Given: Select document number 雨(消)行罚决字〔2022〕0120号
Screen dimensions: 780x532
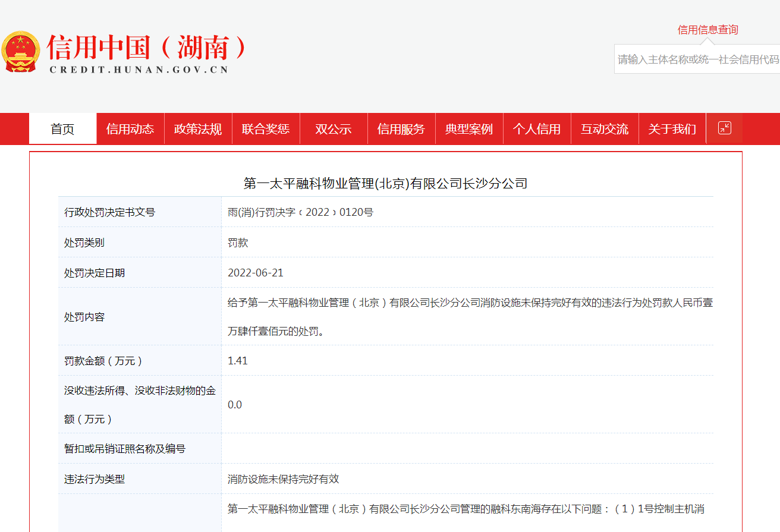Looking at the screenshot, I should [301, 212].
